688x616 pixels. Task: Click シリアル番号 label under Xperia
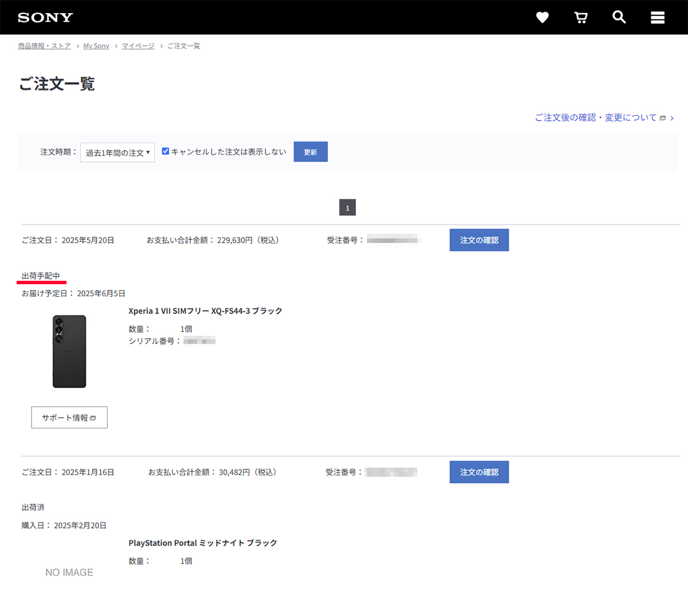155,341
